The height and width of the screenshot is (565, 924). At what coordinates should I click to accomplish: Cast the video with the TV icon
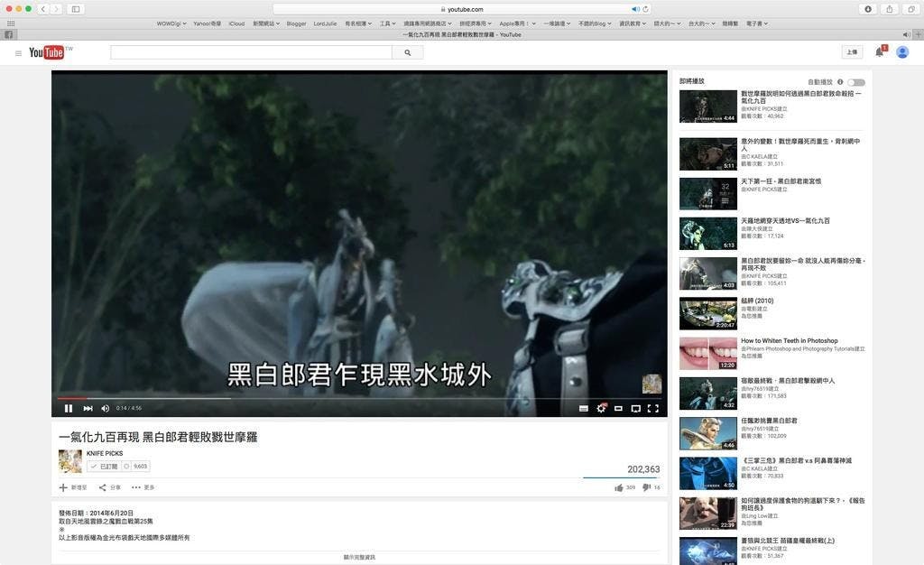tap(636, 408)
